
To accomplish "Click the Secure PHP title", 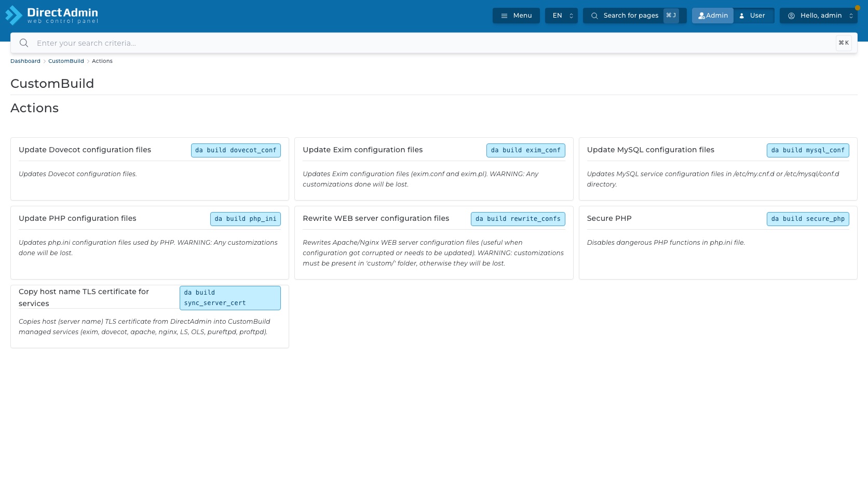I will pos(609,218).
